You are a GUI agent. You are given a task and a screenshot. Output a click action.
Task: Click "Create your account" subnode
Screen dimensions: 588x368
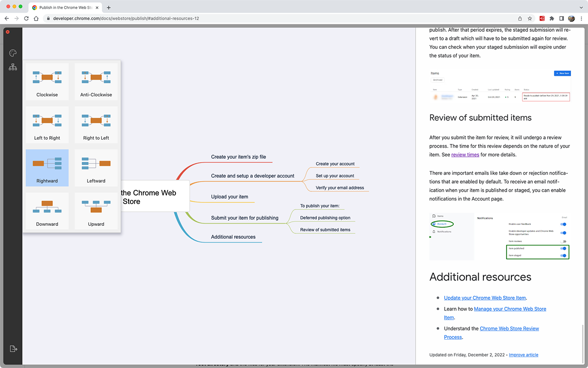[x=335, y=164]
